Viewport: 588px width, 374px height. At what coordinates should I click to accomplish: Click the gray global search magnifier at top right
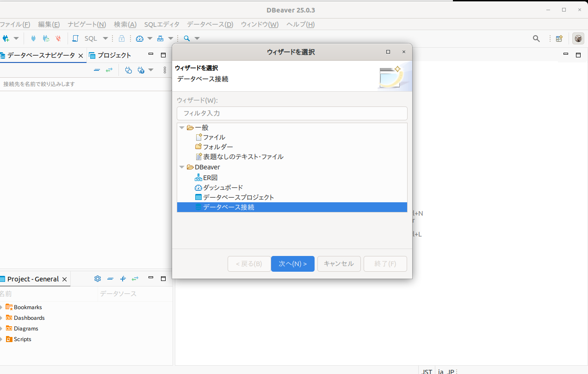coord(536,38)
